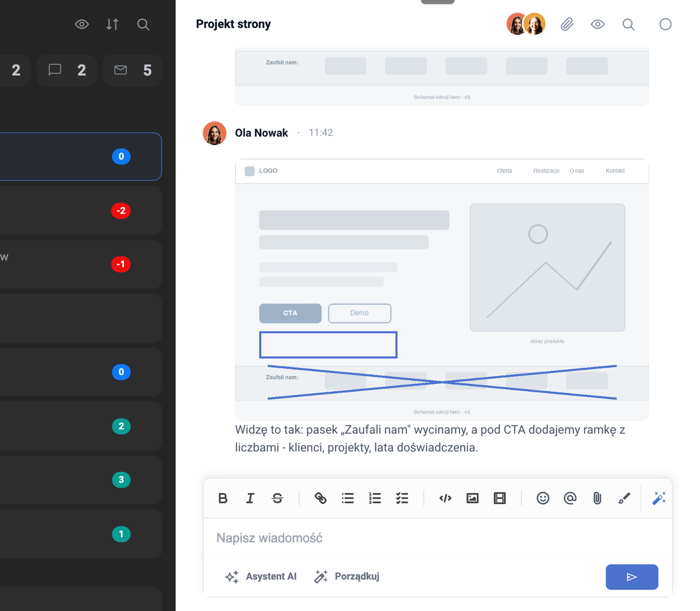Focus the Napisz wiadomość message field
This screenshot has width=700, height=611.
(x=437, y=538)
